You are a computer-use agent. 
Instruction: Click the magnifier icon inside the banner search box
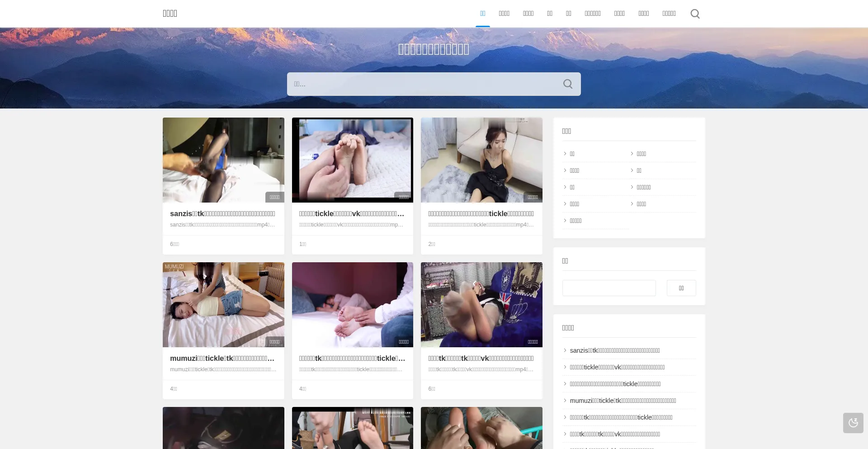568,84
